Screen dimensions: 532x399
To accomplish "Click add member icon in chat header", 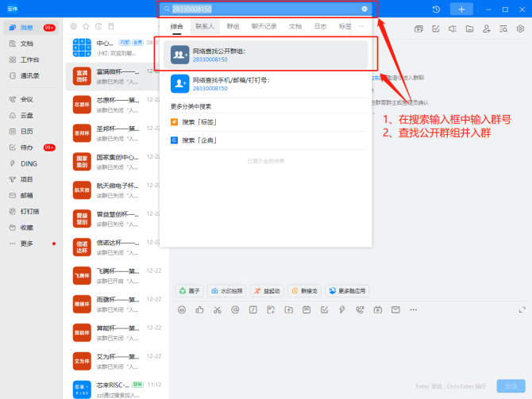I will pos(487,29).
